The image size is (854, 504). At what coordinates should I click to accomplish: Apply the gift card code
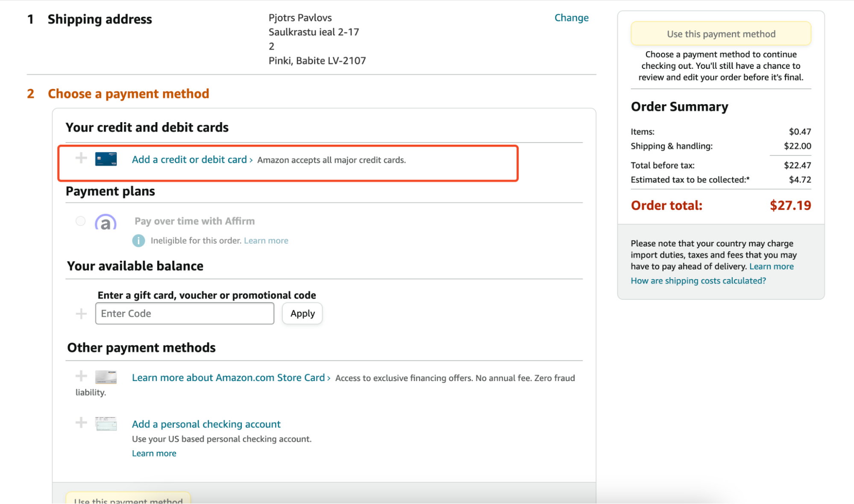tap(302, 314)
